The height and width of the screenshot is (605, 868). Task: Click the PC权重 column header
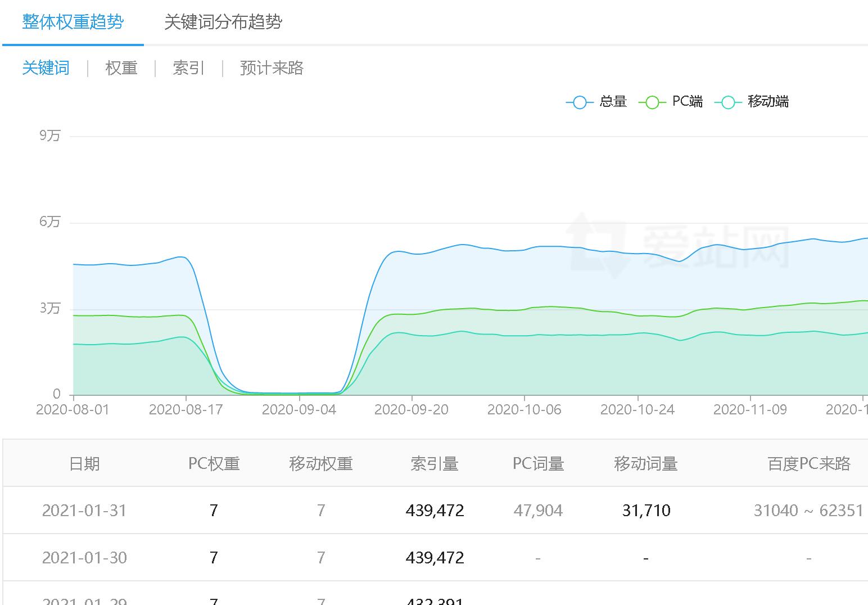tap(214, 464)
